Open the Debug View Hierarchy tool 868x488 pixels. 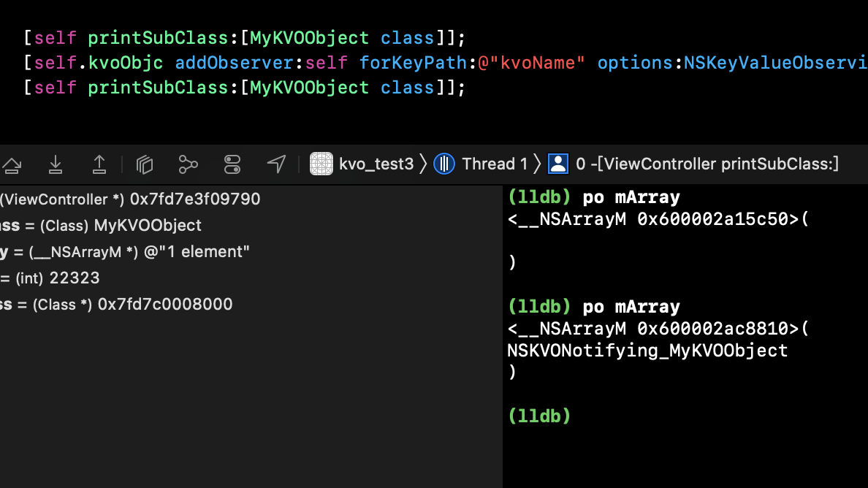tap(145, 164)
